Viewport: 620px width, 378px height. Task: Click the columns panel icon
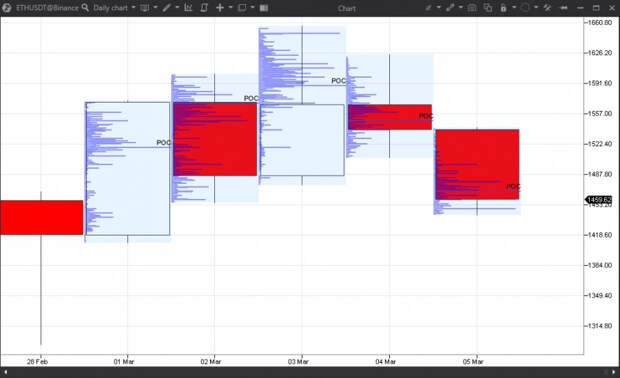click(x=264, y=8)
